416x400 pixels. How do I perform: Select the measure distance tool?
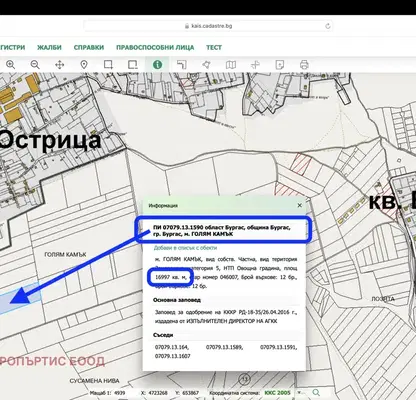tap(182, 64)
